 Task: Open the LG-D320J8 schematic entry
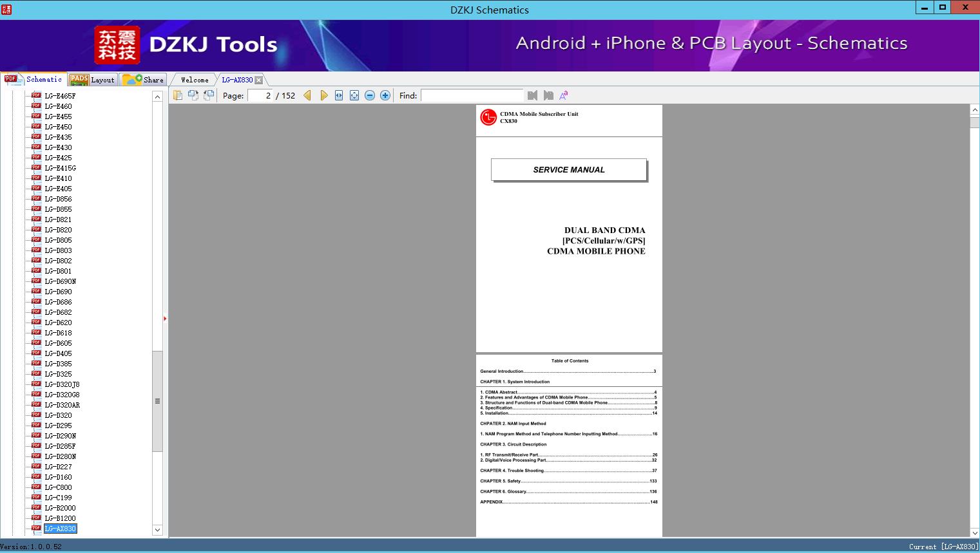(62, 384)
